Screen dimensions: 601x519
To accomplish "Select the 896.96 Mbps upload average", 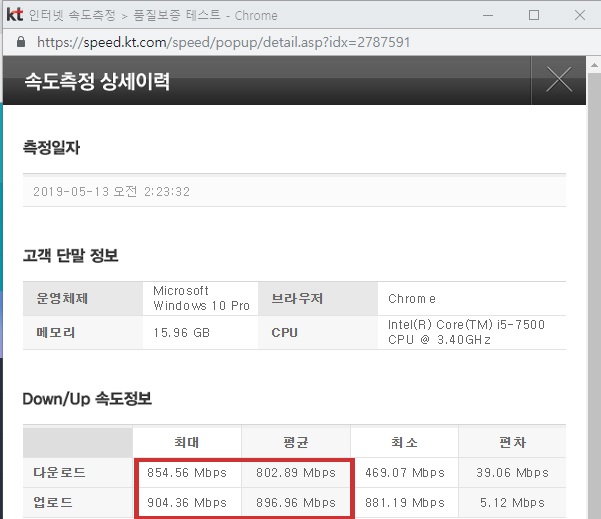I will click(296, 503).
